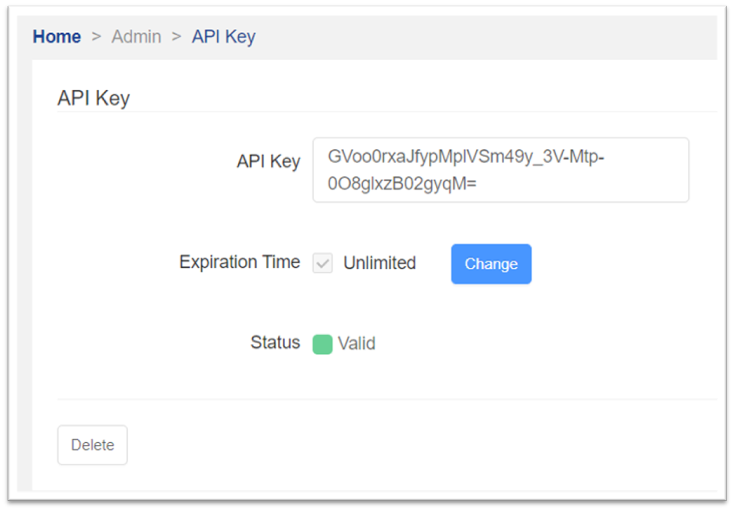Click the breadcrumb arrow after Admin
This screenshot has width=734, height=511.
(176, 37)
